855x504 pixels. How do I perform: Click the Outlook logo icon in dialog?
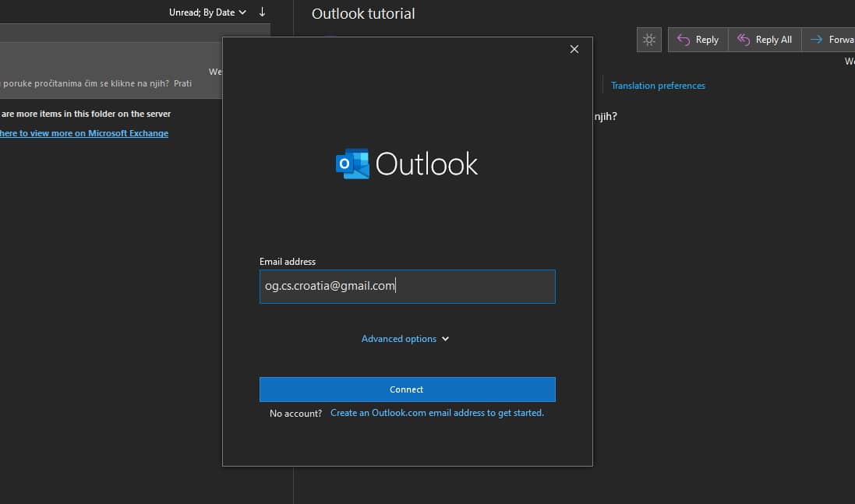click(x=352, y=164)
